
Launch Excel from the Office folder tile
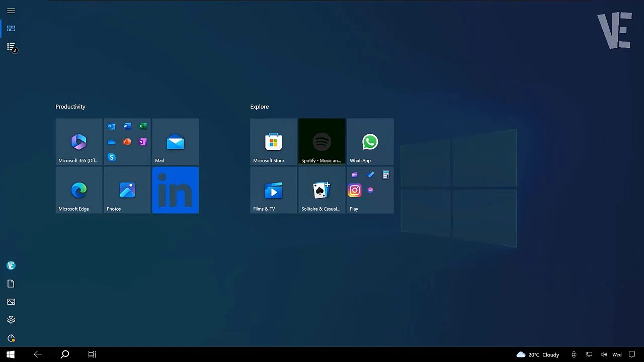click(x=143, y=127)
